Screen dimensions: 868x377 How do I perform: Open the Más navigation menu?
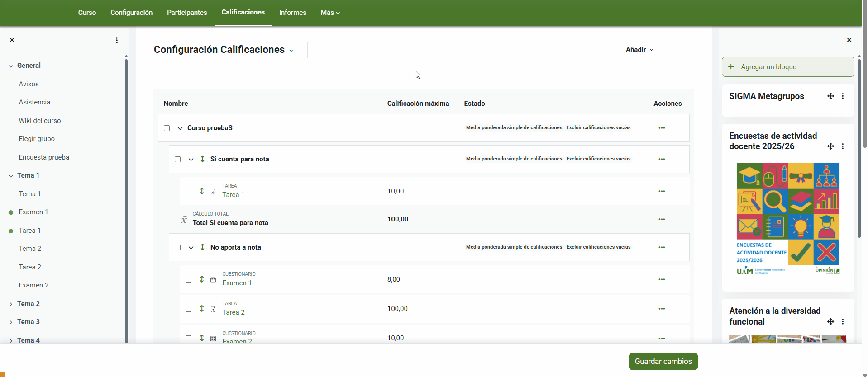330,13
